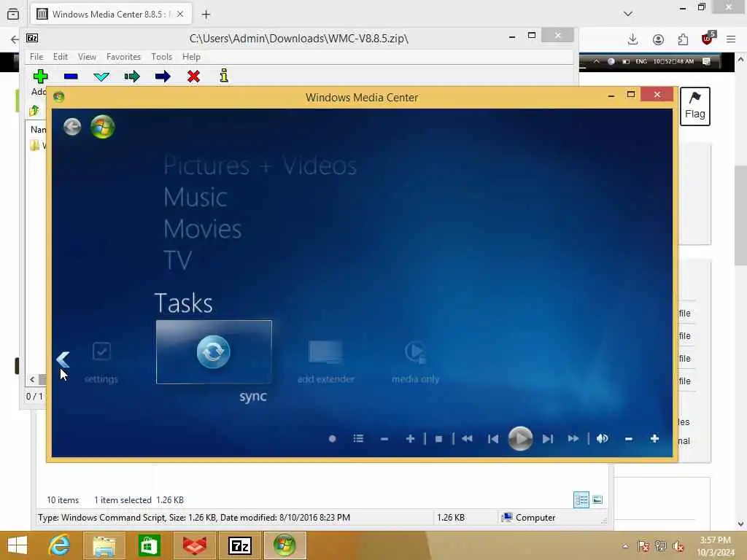Click the yellow Info icon in 7-Zip
747x560 pixels.
coord(224,76)
